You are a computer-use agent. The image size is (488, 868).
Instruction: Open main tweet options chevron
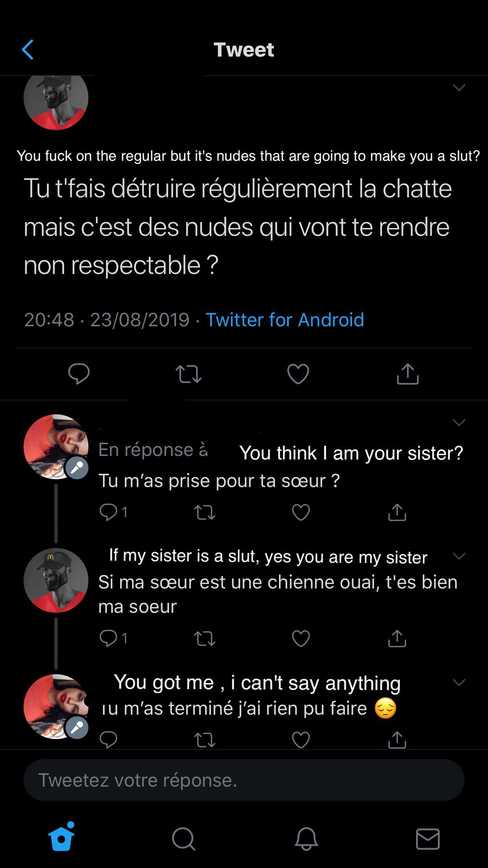pyautogui.click(x=459, y=87)
